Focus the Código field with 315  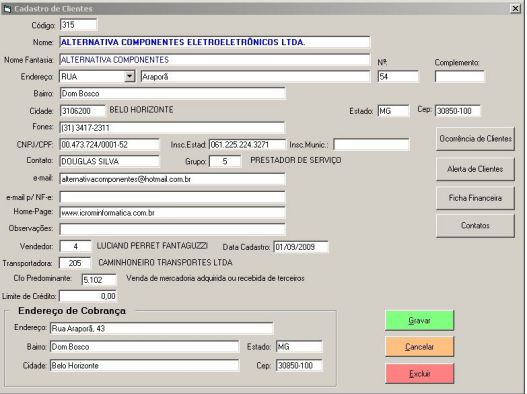pyautogui.click(x=78, y=25)
